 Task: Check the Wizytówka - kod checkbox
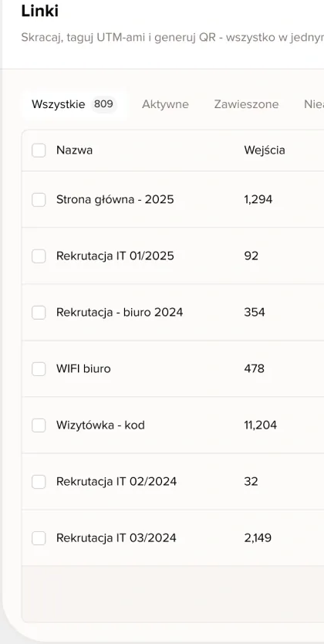pyautogui.click(x=39, y=425)
